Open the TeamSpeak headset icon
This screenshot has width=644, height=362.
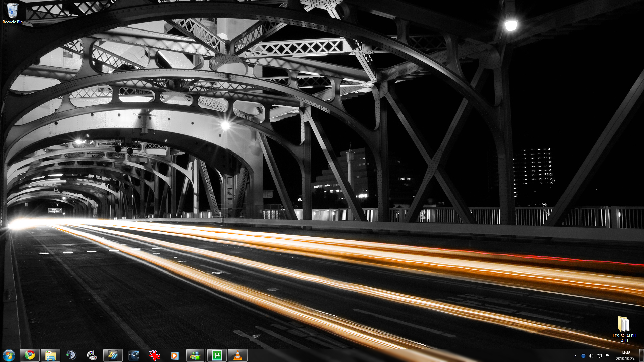71,355
